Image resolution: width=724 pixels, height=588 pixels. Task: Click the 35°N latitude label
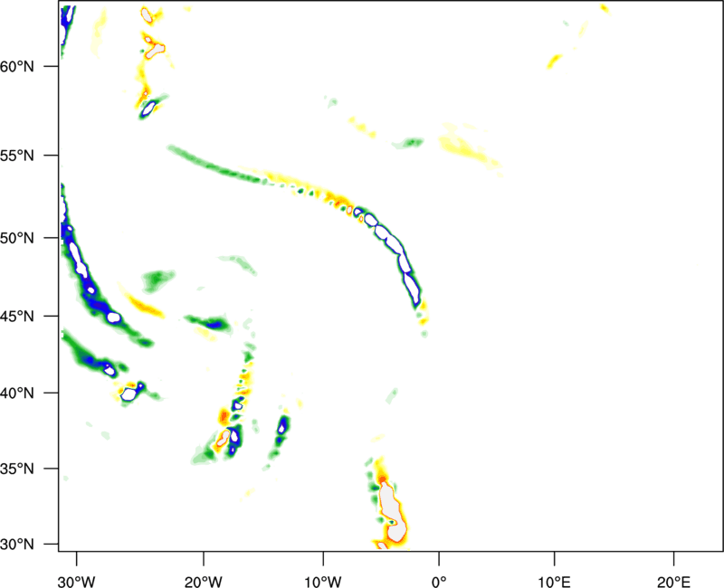17,469
